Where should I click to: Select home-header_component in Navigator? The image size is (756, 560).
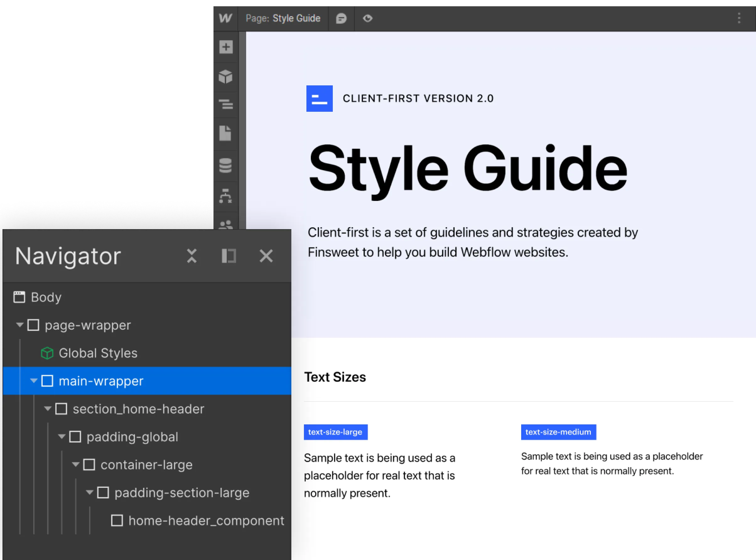click(206, 521)
